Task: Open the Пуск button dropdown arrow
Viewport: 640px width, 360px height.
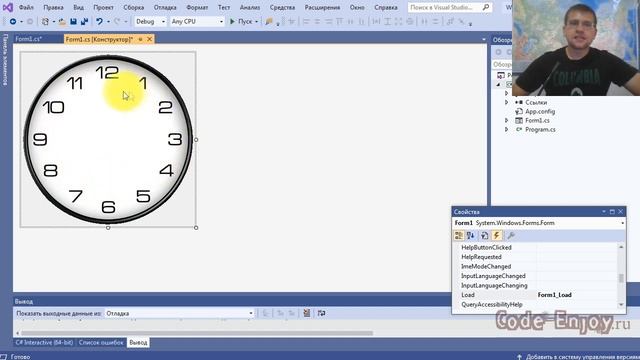Action: (x=256, y=21)
